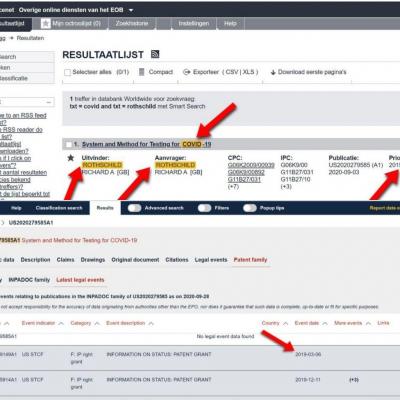The width and height of the screenshot is (400, 400).
Task: Switch to INPADOC family sub-tab
Action: [x=29, y=280]
